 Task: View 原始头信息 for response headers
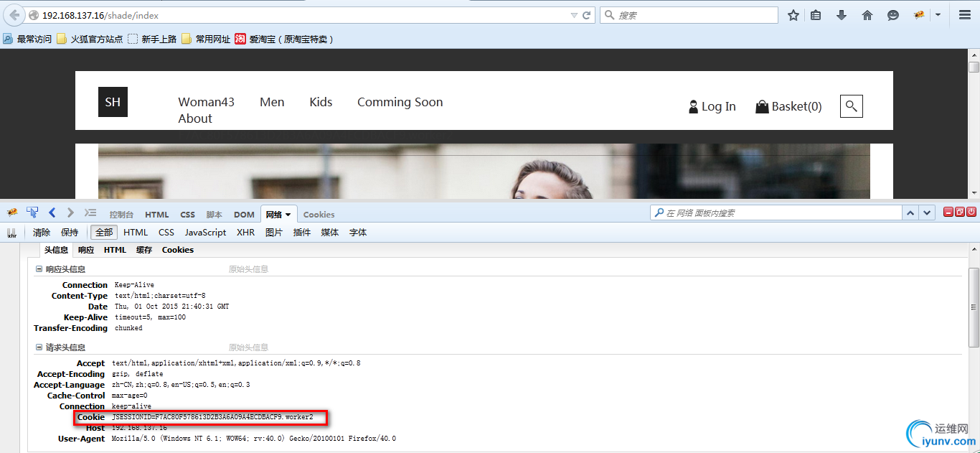click(248, 269)
